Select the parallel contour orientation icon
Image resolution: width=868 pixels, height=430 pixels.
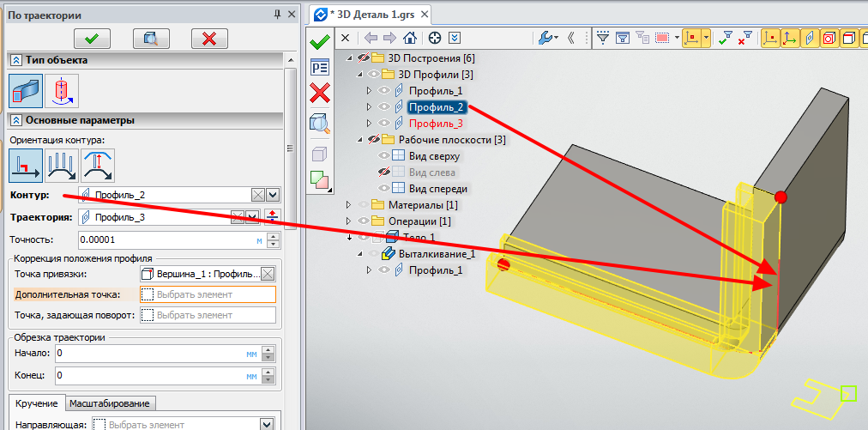pos(62,165)
